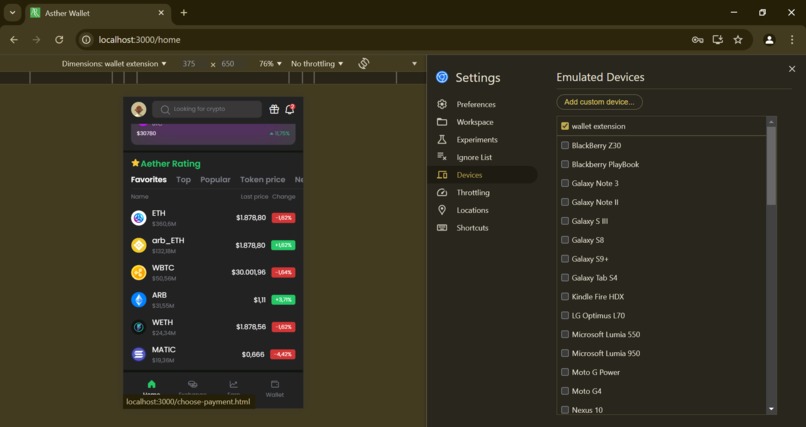Open the device toolbar more options arrow
The width and height of the screenshot is (806, 427).
414,64
